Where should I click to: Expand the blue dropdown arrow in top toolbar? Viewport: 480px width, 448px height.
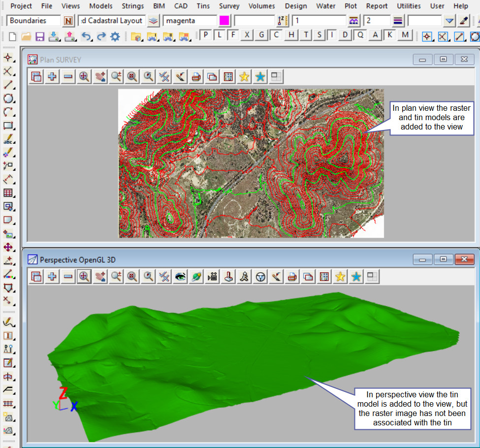[x=449, y=21]
